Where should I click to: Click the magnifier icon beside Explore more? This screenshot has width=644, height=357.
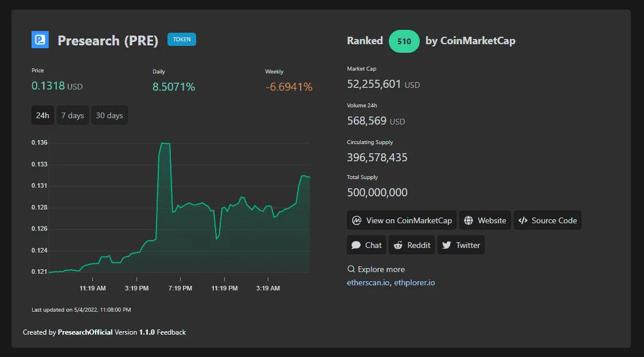click(351, 269)
